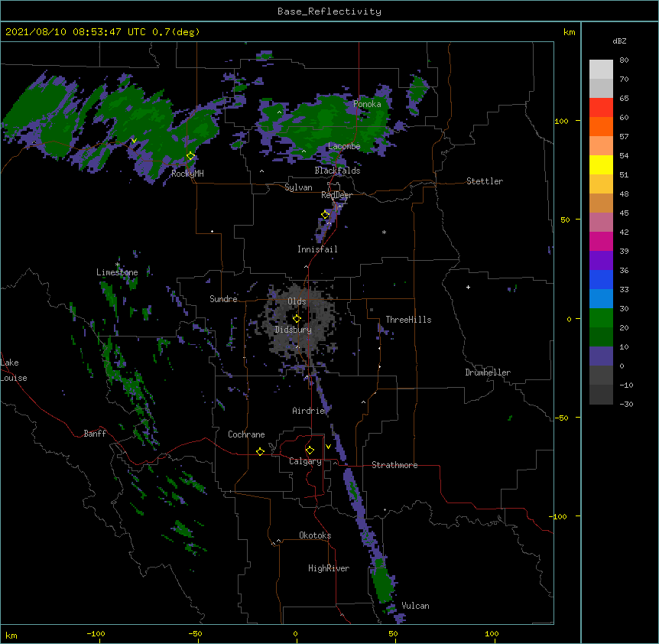659x644 pixels.
Task: Click the purple 0 to 10 dBZ swatch
Action: point(601,356)
